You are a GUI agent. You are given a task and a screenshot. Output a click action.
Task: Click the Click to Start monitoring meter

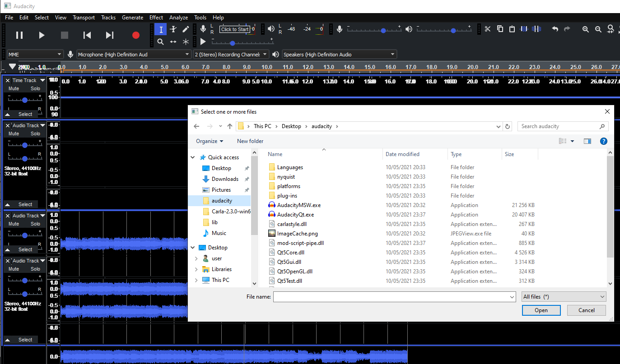(x=234, y=29)
